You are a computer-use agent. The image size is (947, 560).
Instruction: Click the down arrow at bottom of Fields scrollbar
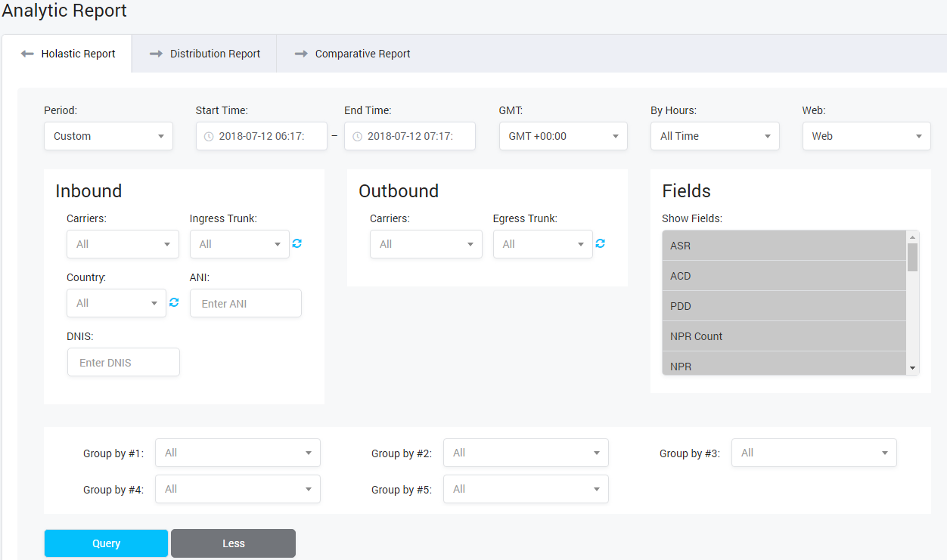(x=912, y=368)
